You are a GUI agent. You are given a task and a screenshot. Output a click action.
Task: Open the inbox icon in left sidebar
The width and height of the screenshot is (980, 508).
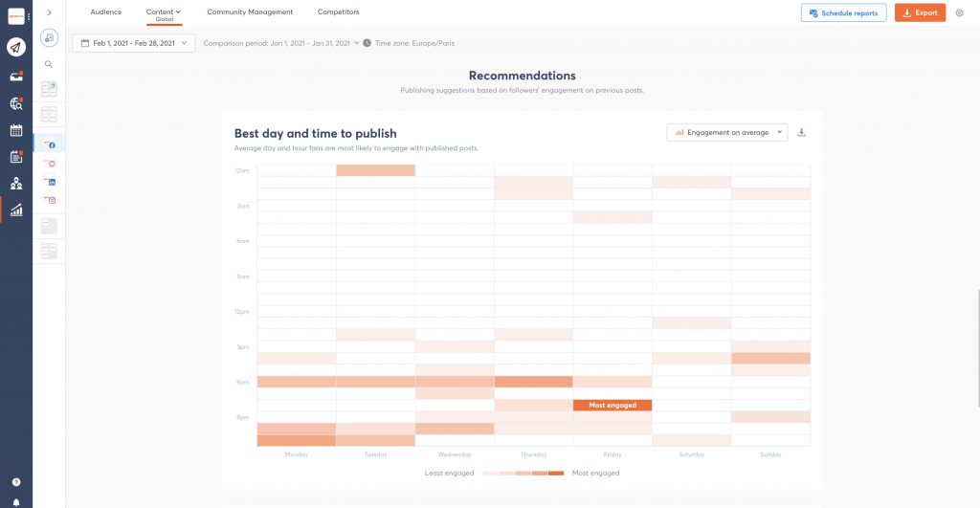16,77
